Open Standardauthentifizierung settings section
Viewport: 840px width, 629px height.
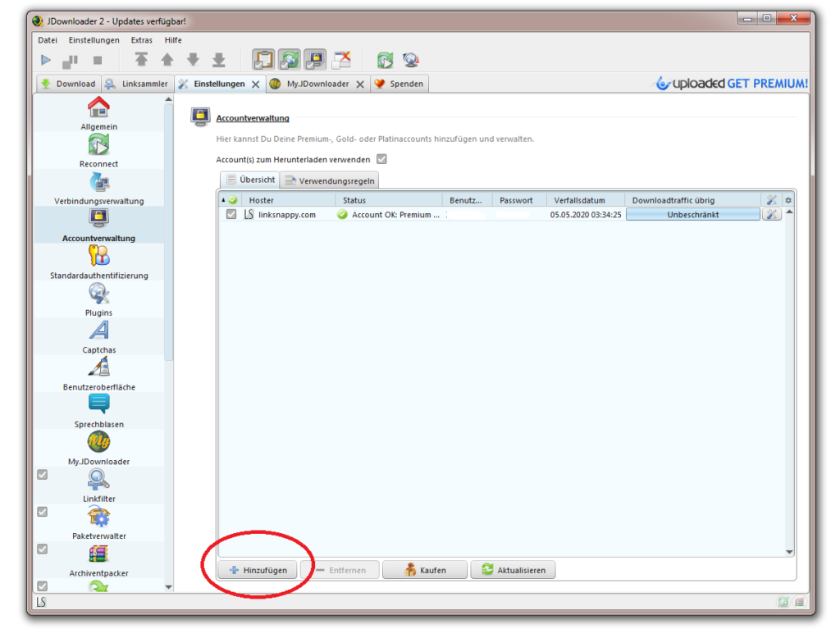(98, 262)
